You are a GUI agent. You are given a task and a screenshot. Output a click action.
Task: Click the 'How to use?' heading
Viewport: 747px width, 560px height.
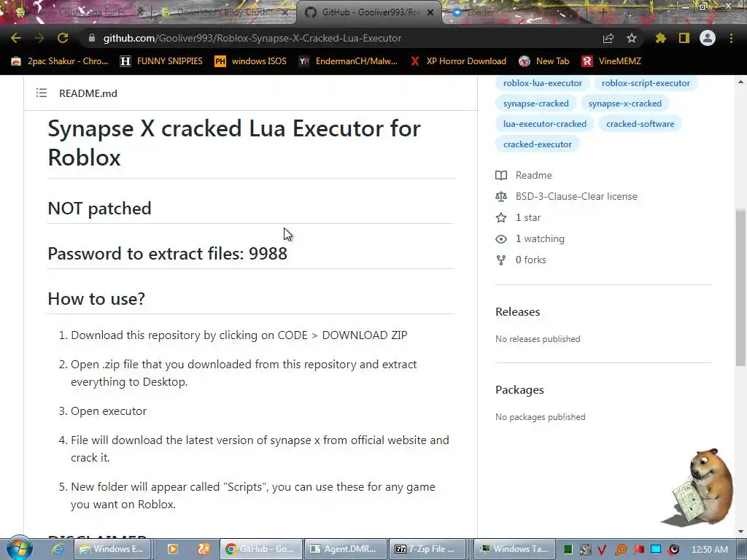[96, 298]
